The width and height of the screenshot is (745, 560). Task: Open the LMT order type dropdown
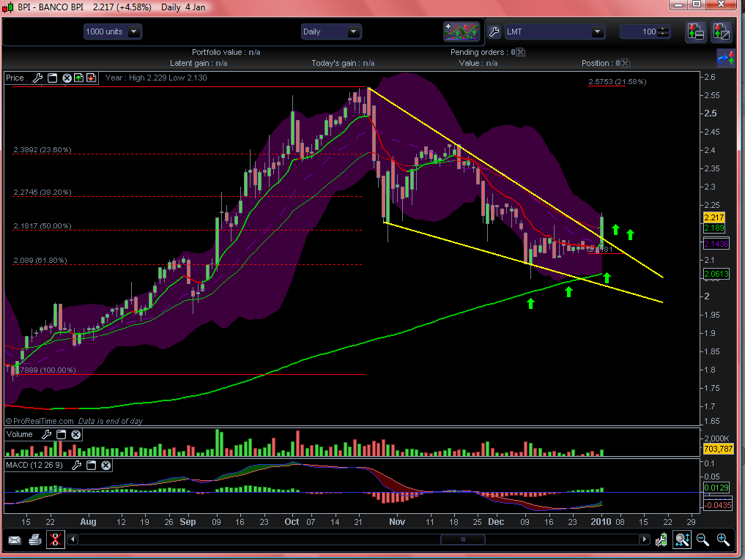[555, 31]
